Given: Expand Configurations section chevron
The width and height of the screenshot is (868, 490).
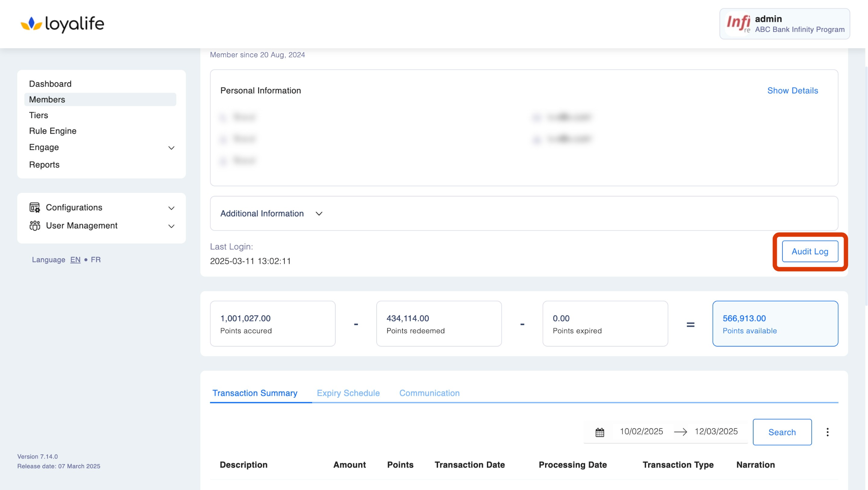Looking at the screenshot, I should (171, 208).
